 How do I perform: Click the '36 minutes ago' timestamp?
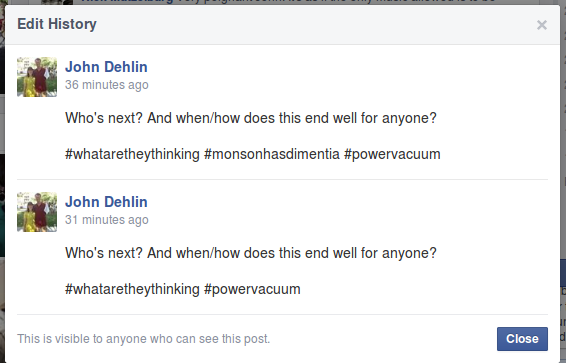pyautogui.click(x=106, y=85)
